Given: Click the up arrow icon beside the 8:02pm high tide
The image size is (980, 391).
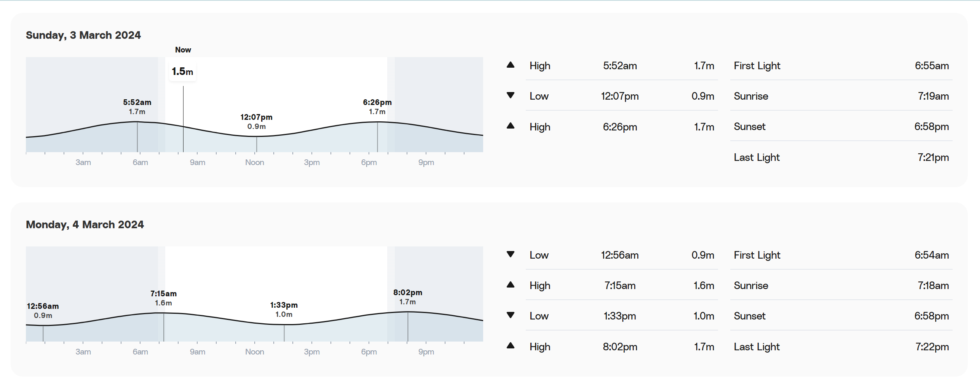Looking at the screenshot, I should click(x=511, y=346).
